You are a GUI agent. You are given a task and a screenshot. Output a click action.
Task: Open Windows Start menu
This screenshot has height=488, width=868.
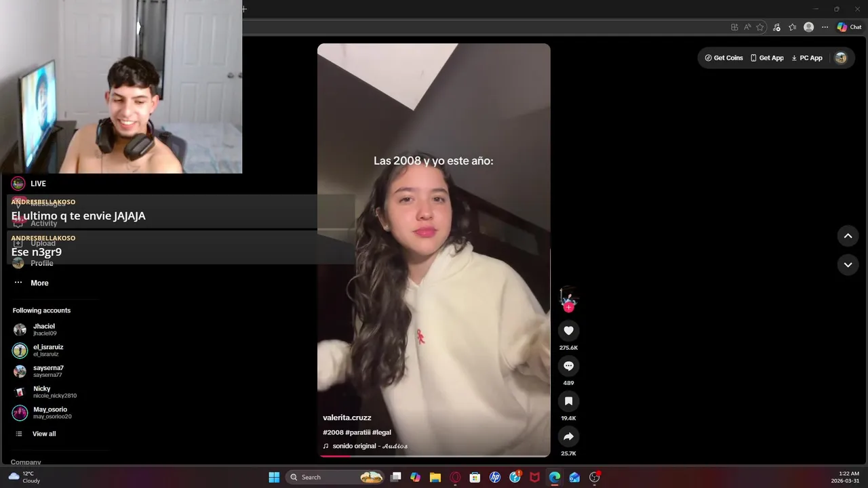pos(274,477)
